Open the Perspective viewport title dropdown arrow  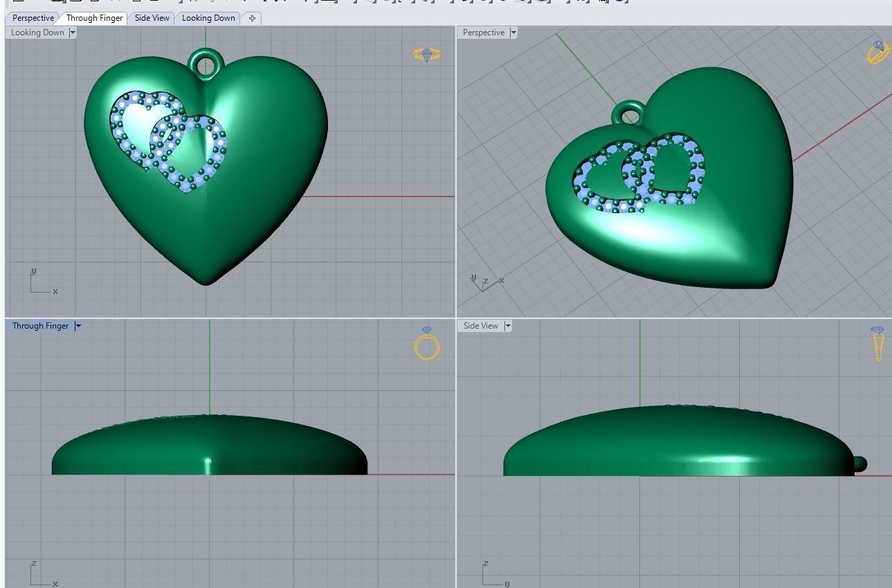[513, 33]
